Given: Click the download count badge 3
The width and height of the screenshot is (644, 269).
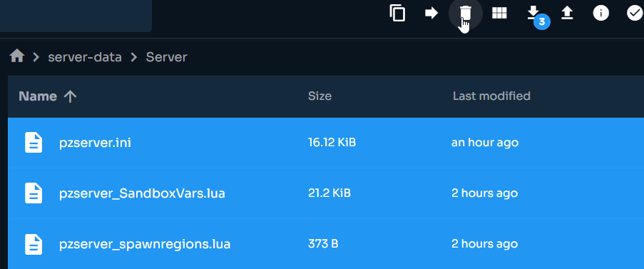Looking at the screenshot, I should [542, 22].
